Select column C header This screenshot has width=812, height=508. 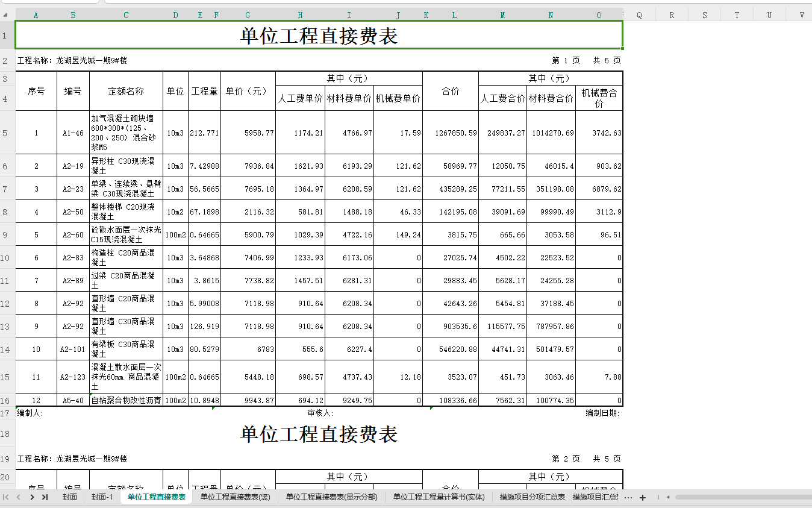pyautogui.click(x=126, y=15)
